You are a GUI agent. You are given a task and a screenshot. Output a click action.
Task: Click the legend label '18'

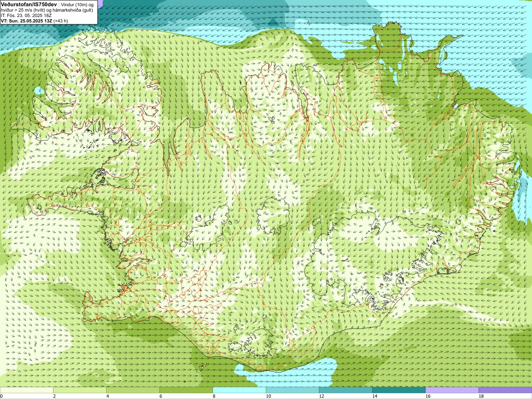(x=481, y=397)
